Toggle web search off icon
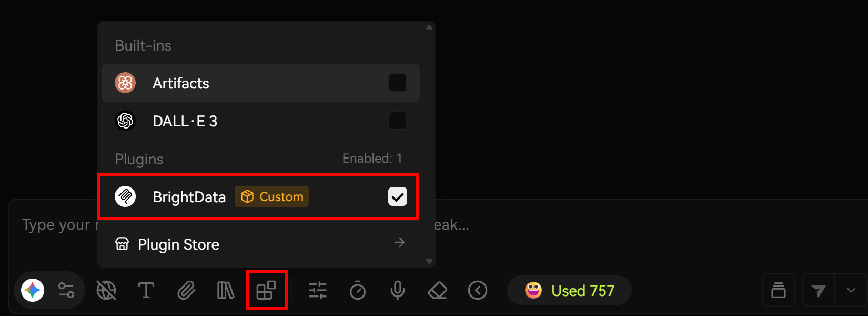Screen dimensions: 868x316 (x=106, y=290)
